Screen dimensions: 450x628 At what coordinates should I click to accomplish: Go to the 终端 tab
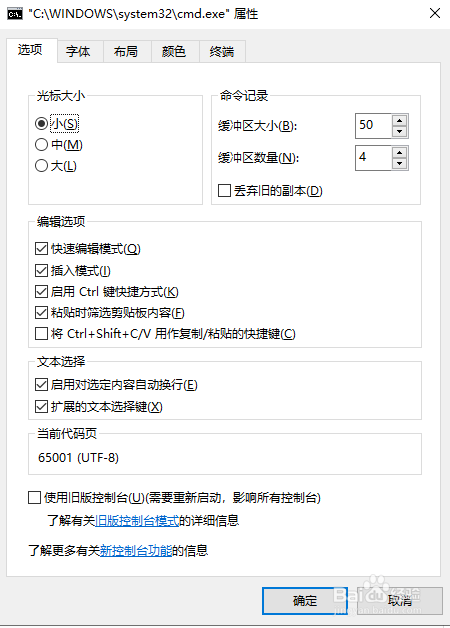pyautogui.click(x=221, y=51)
